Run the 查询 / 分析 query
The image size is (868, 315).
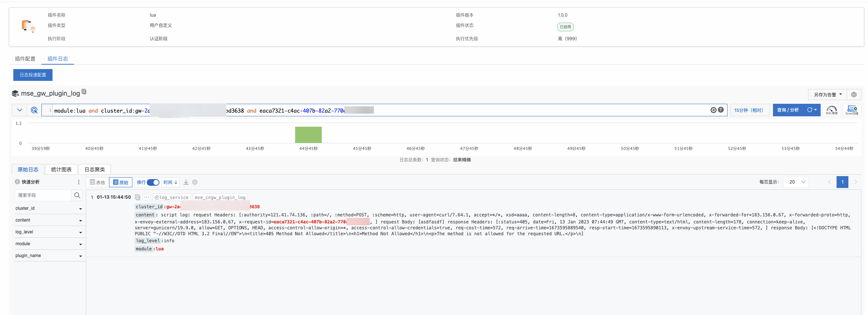[x=788, y=110]
